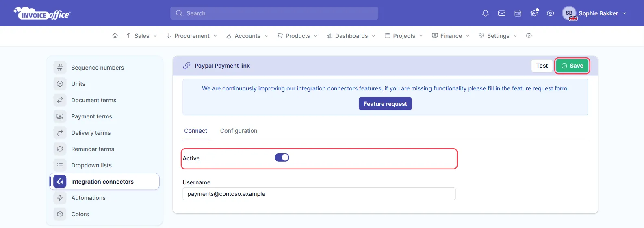Click the link icon beside Paypal Payment link
The image size is (644, 228).
point(186,66)
